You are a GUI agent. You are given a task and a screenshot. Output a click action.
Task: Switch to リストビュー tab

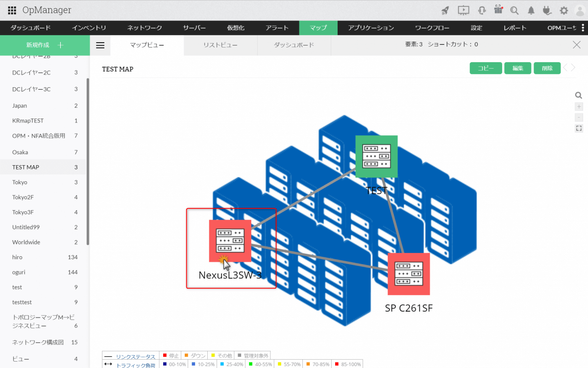[x=220, y=45]
